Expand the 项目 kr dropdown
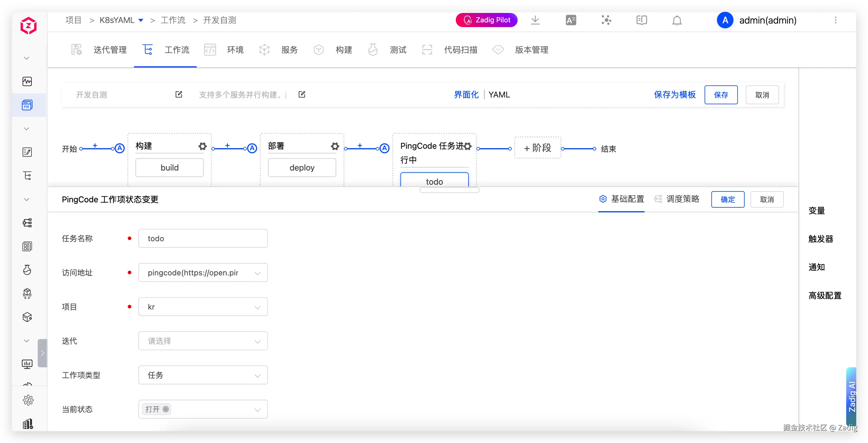The image size is (868, 443). pyautogui.click(x=203, y=306)
